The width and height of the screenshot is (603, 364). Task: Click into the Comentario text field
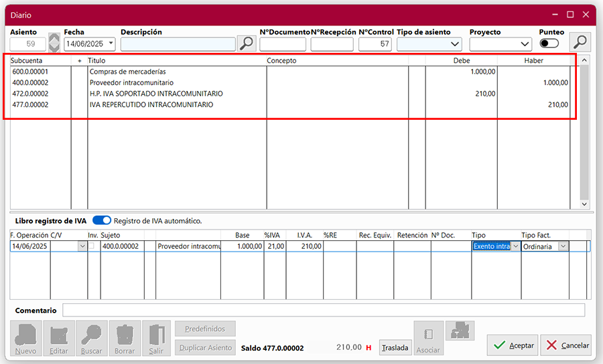[x=323, y=310]
